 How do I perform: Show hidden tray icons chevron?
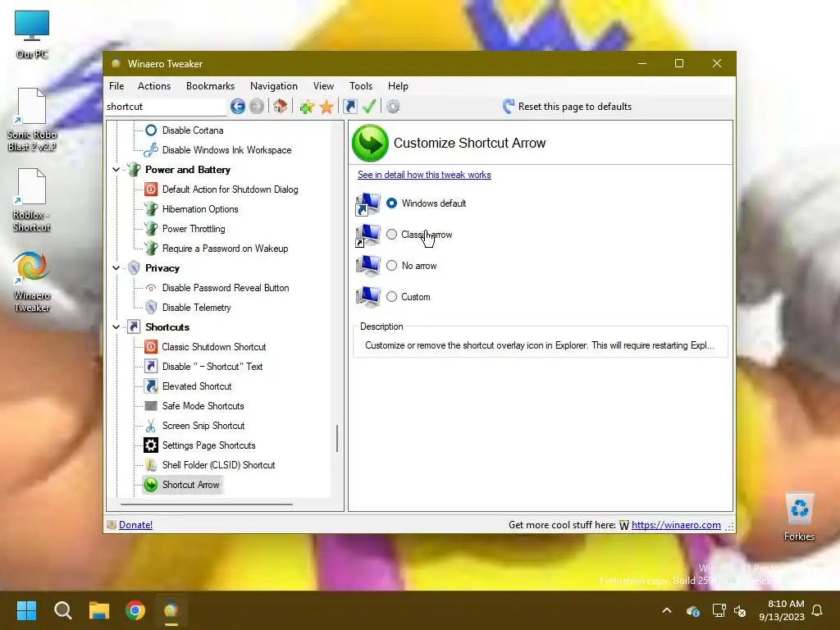point(667,610)
